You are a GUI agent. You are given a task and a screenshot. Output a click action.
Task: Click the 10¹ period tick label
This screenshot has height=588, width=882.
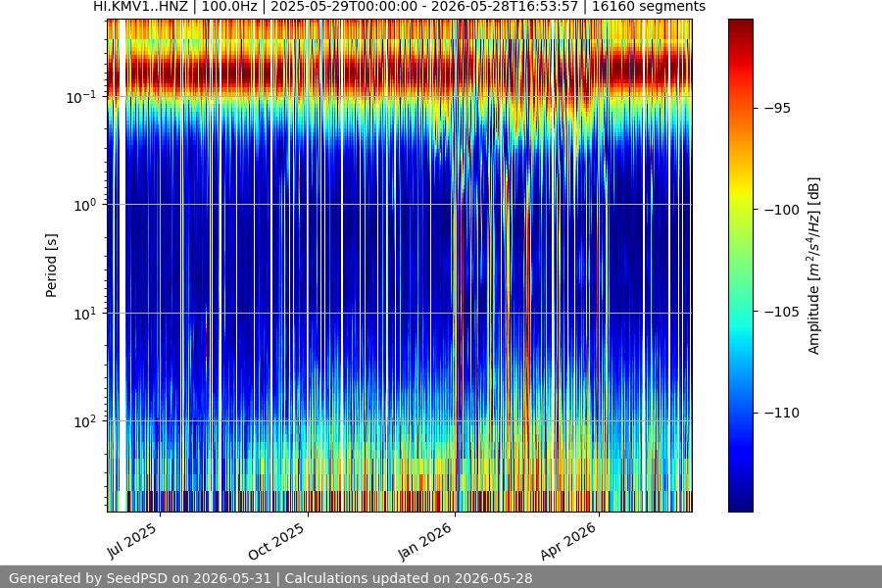85,314
